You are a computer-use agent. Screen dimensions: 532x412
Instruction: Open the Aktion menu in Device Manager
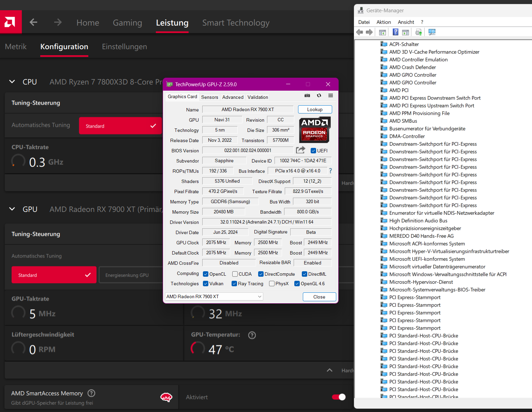(x=383, y=22)
